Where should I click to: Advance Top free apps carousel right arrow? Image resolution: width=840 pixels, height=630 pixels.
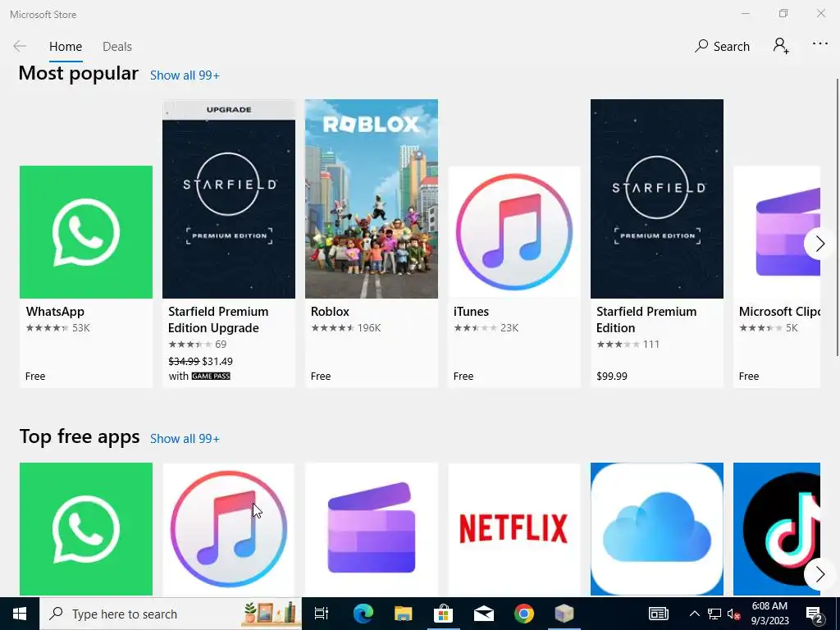(x=819, y=575)
